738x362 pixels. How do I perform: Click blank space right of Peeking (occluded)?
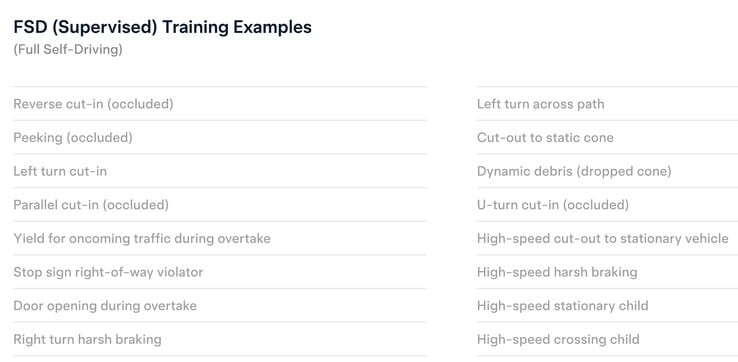pos(280,137)
